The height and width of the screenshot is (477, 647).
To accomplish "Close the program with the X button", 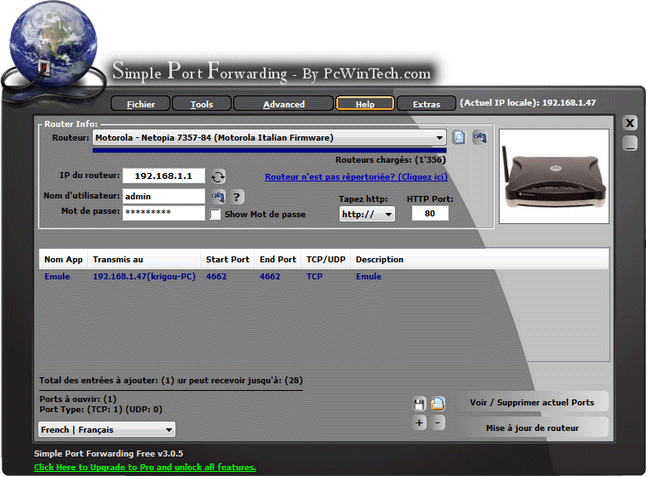I will pos(630,123).
